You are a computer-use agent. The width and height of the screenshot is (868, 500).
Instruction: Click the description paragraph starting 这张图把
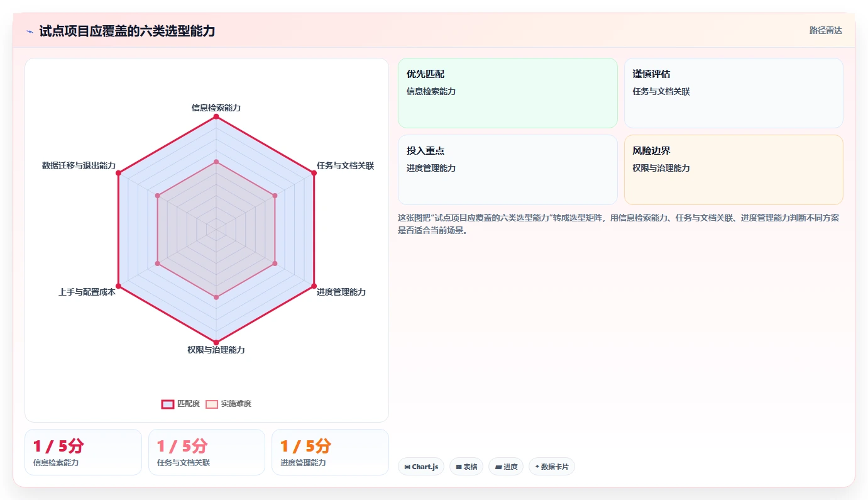tap(619, 224)
